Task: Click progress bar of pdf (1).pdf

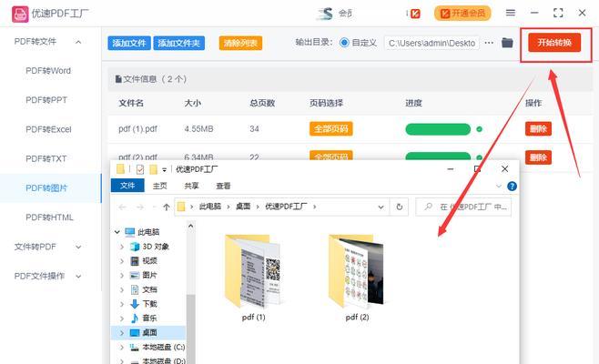Action: coord(438,129)
